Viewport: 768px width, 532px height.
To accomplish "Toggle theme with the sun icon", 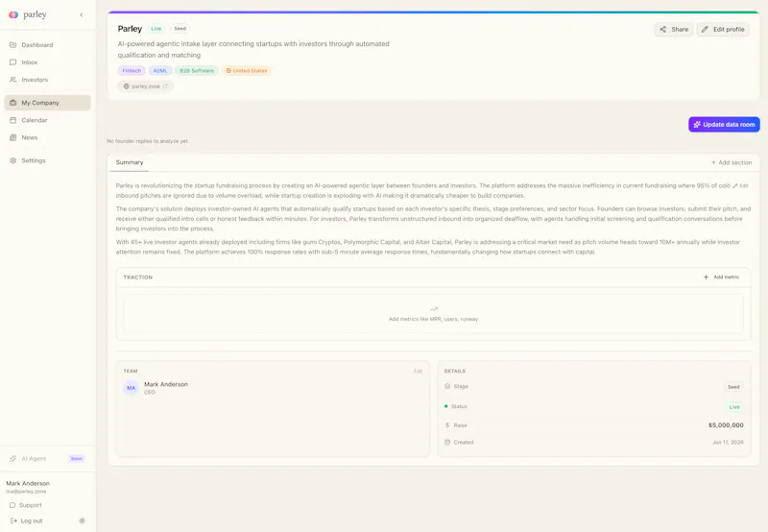I will (x=82, y=520).
